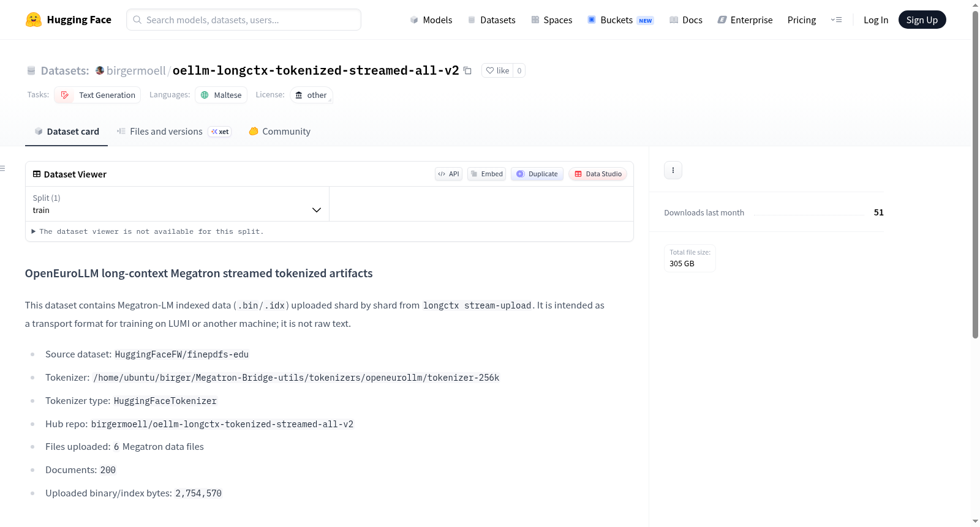Click Log In
The width and height of the screenshot is (980, 527).
[876, 20]
